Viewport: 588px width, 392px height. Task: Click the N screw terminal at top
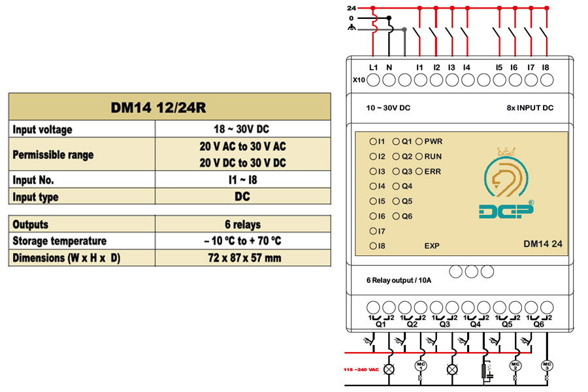[x=389, y=80]
